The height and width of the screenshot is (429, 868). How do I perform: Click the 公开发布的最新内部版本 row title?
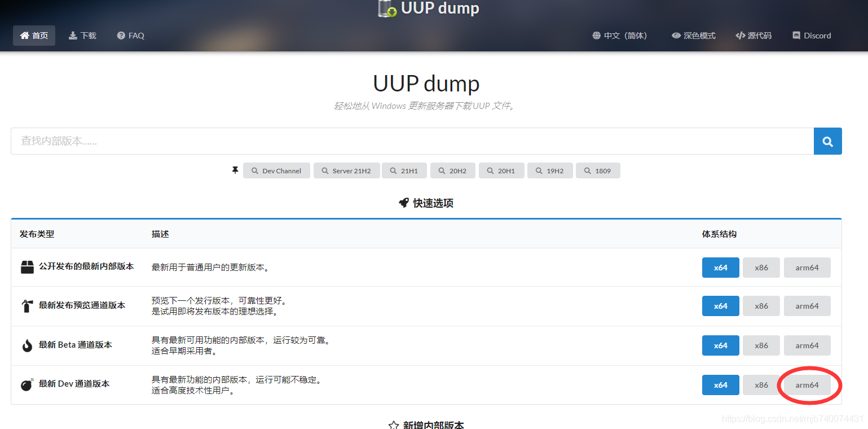click(86, 266)
